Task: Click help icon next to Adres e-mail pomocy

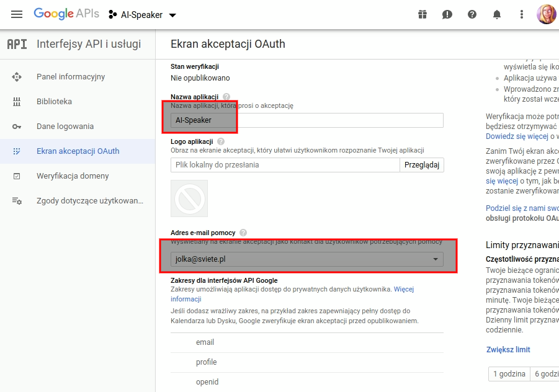Action: point(243,233)
